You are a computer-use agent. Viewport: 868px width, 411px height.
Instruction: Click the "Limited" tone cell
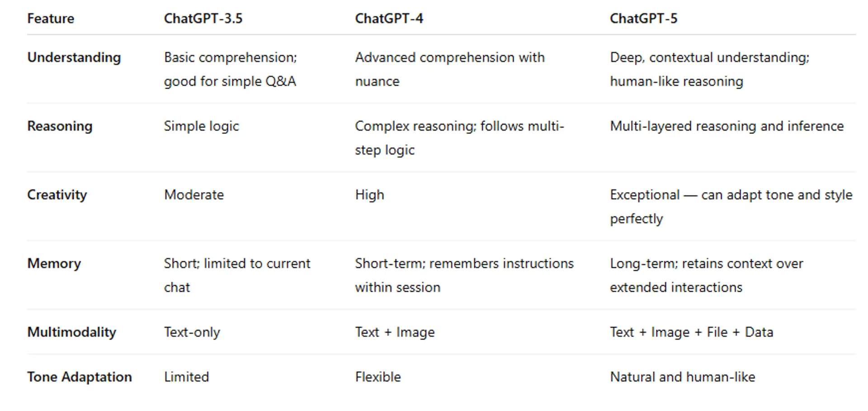[x=186, y=377]
